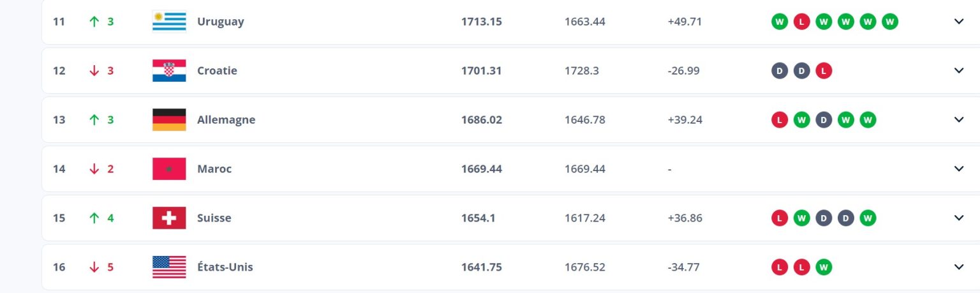Expand the Uruguay row details chevron
980x293 pixels.
click(x=958, y=22)
